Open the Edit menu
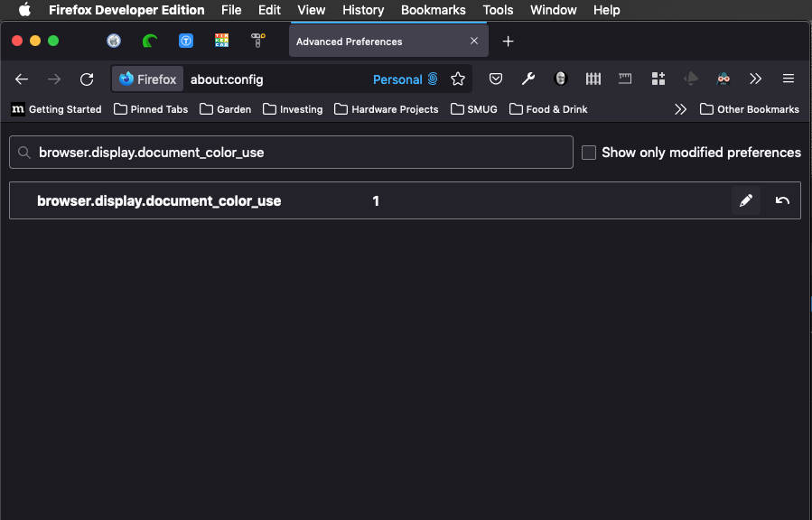Image resolution: width=812 pixels, height=520 pixels. point(269,10)
